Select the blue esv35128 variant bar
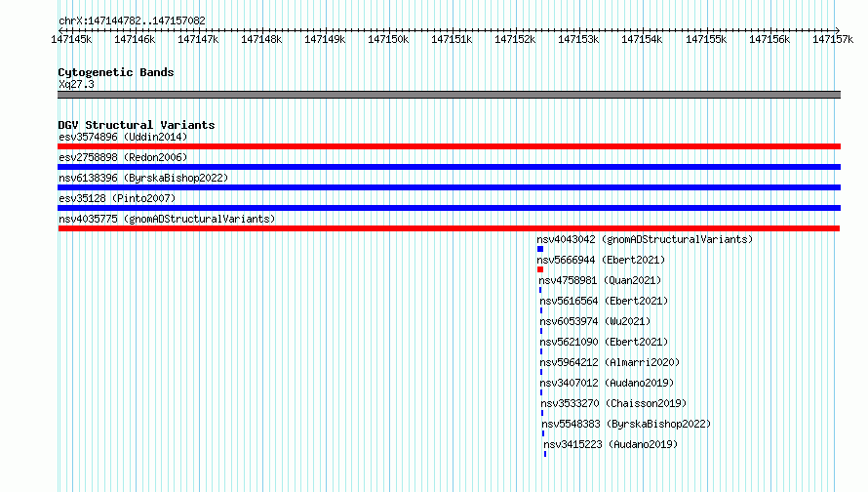The image size is (868, 492). click(x=449, y=208)
